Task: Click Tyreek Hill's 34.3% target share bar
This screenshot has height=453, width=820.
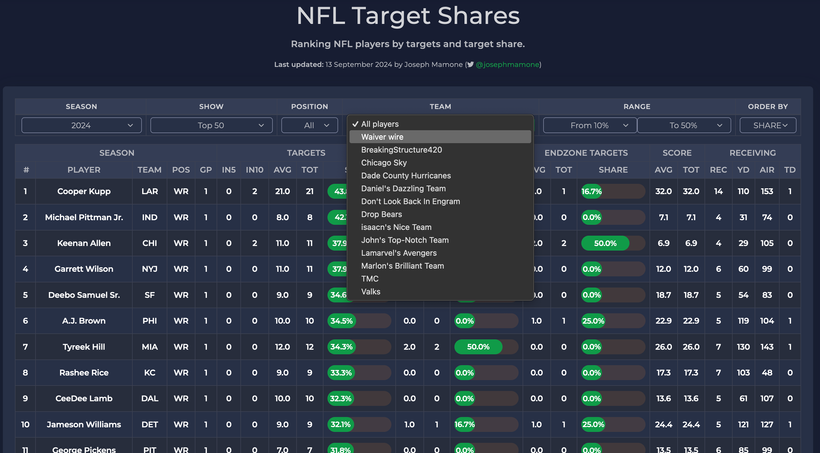Action: (359, 347)
